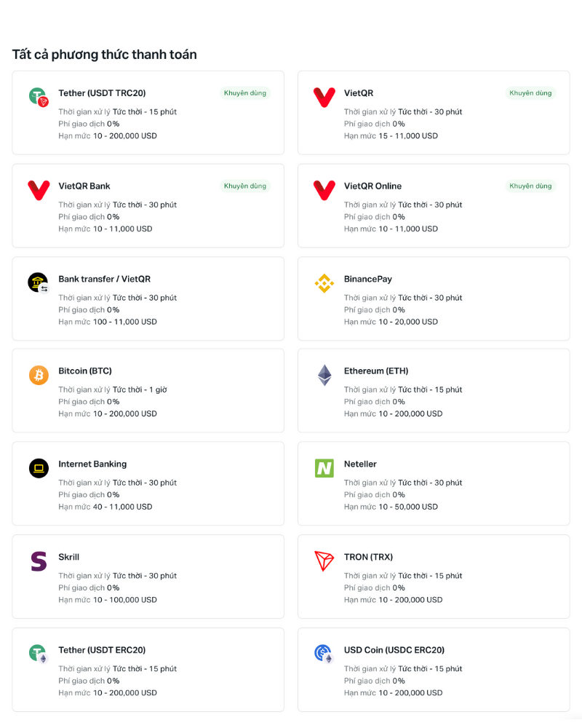The height and width of the screenshot is (728, 582).
Task: Click the Khuyên dùng badge on VietQR Online
Action: (530, 186)
